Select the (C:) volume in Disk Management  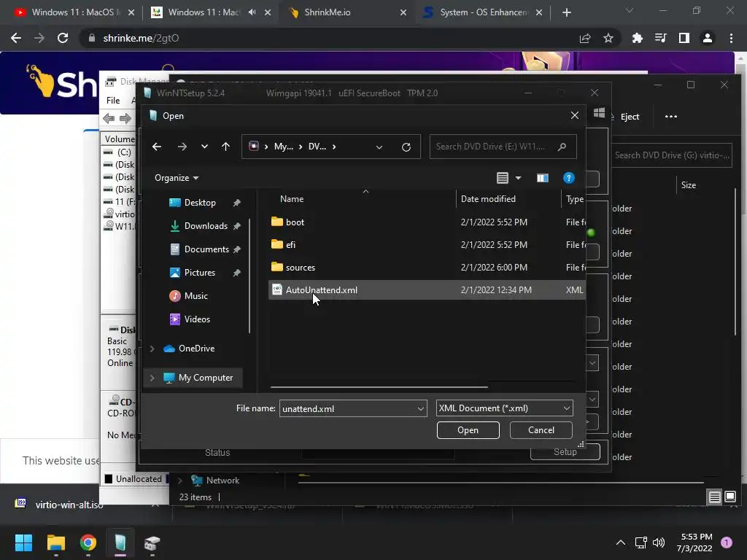click(x=124, y=152)
